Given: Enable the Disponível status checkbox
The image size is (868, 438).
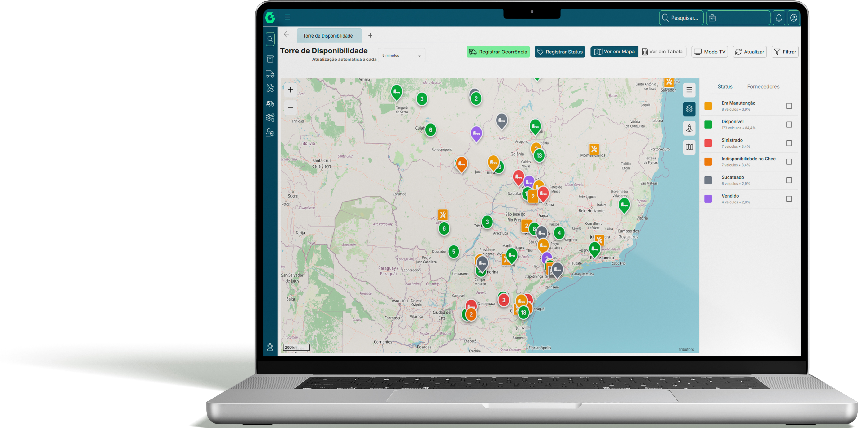Looking at the screenshot, I should 789,125.
